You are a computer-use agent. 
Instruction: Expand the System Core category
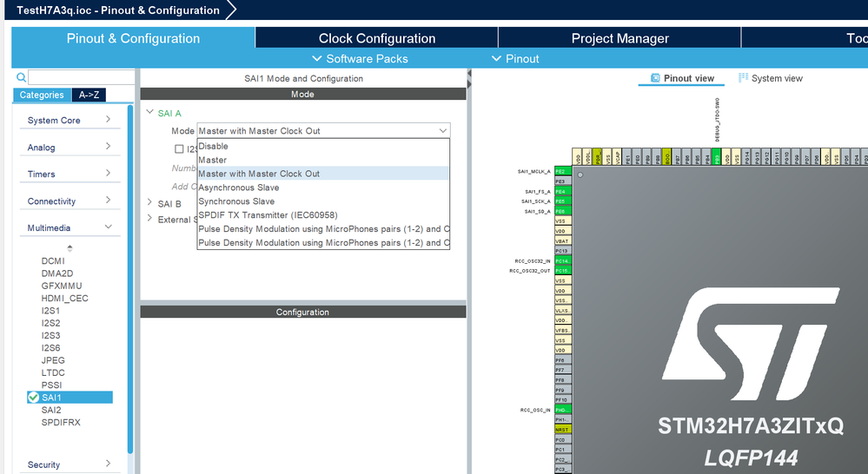pos(70,120)
